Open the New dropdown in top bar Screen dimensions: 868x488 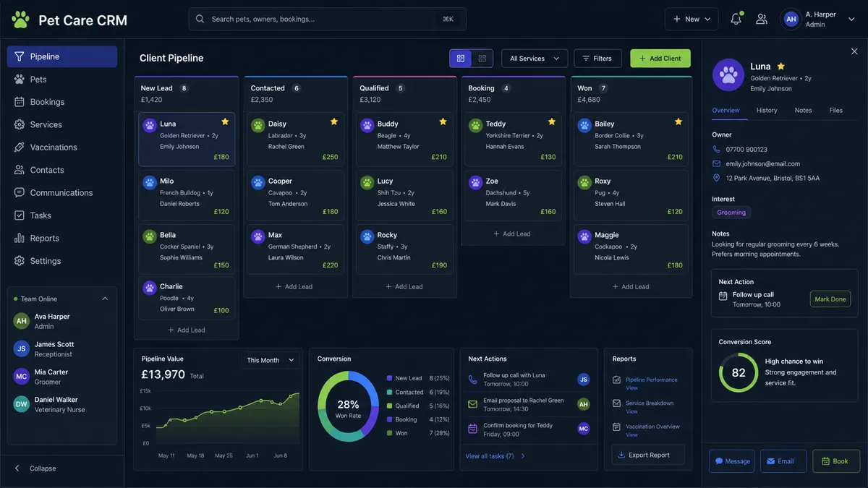pos(692,20)
